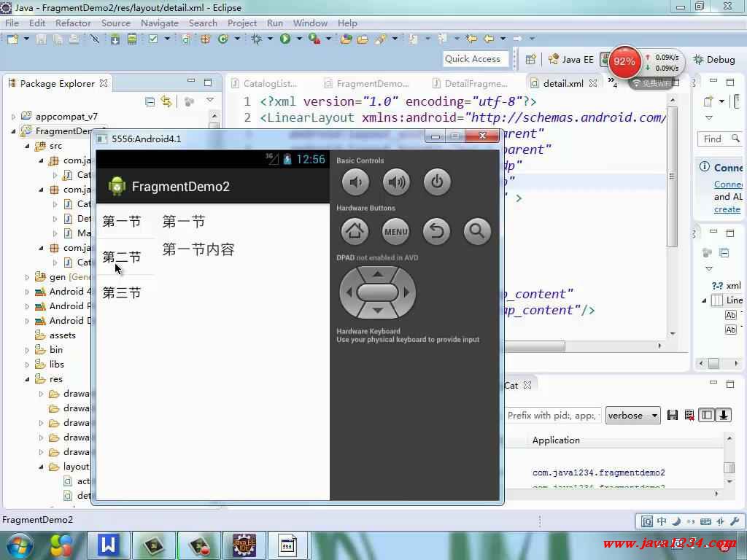Click Link with Editor icon in Package Explorer

click(x=166, y=101)
